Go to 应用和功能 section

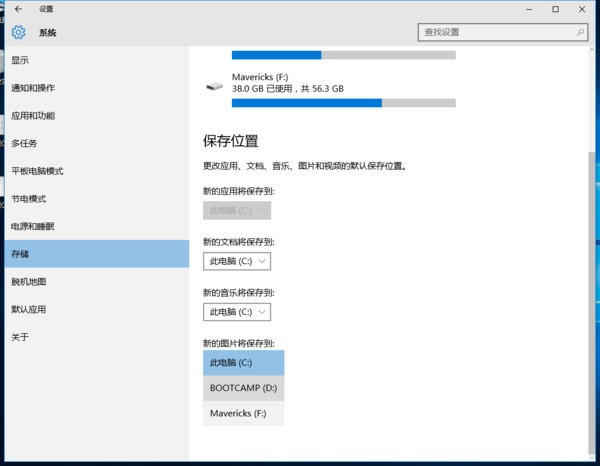[x=33, y=116]
